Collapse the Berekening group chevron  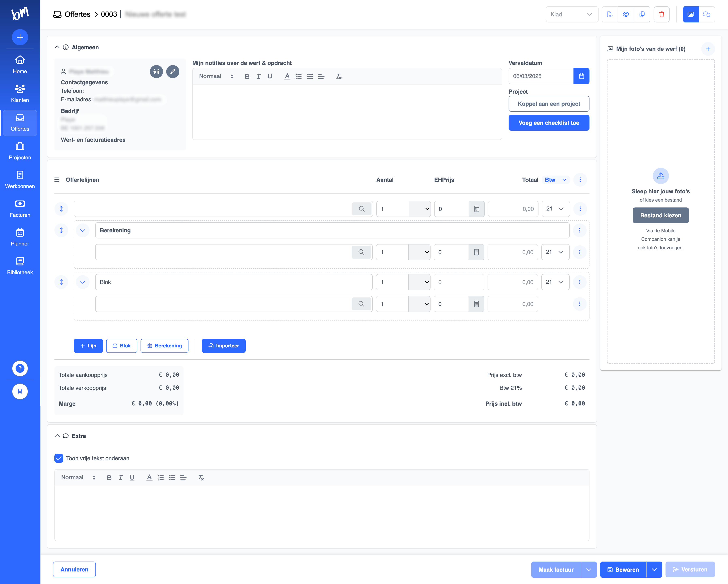click(82, 231)
